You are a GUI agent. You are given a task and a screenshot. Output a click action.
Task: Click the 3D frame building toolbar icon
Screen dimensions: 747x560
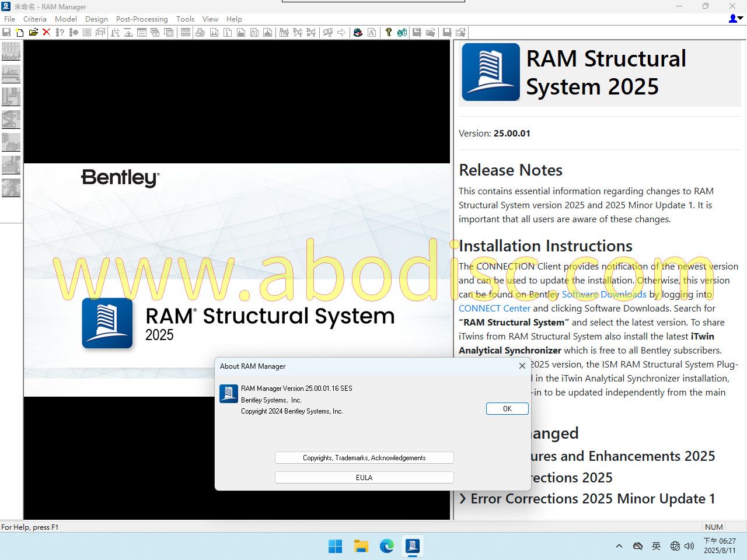point(100,33)
